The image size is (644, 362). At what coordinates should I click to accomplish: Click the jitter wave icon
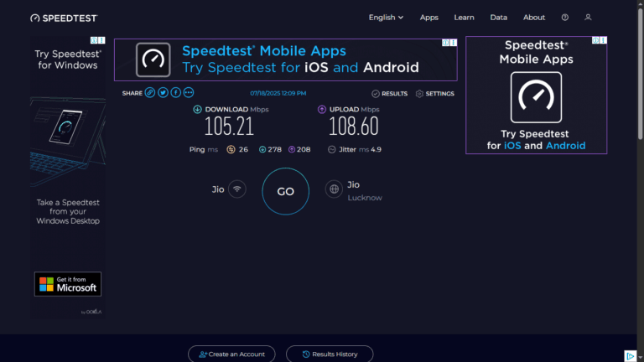coord(332,149)
